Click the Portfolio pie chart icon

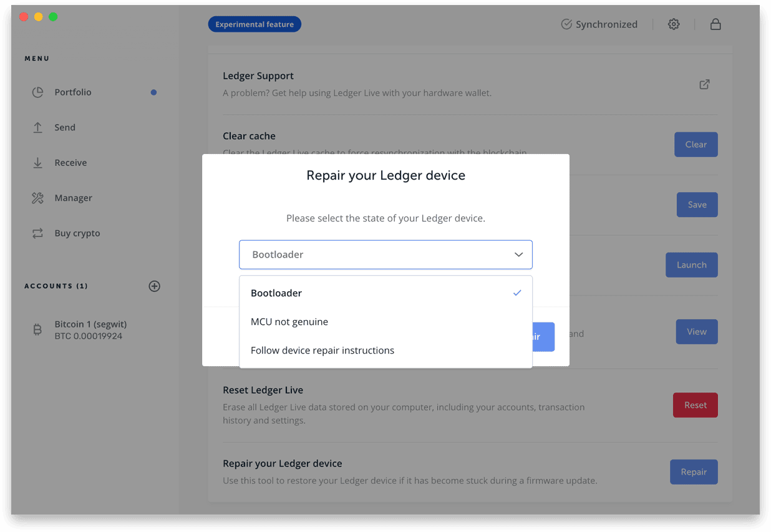click(x=37, y=92)
